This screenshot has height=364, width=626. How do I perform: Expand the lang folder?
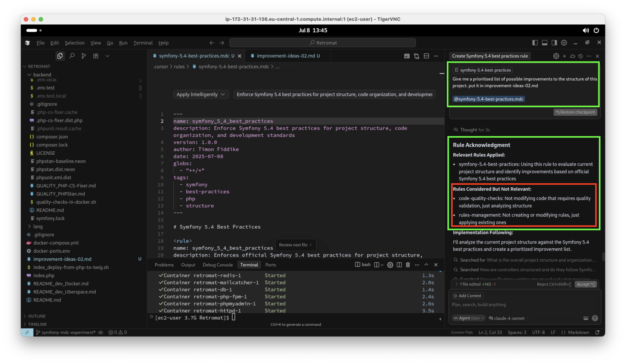38,227
